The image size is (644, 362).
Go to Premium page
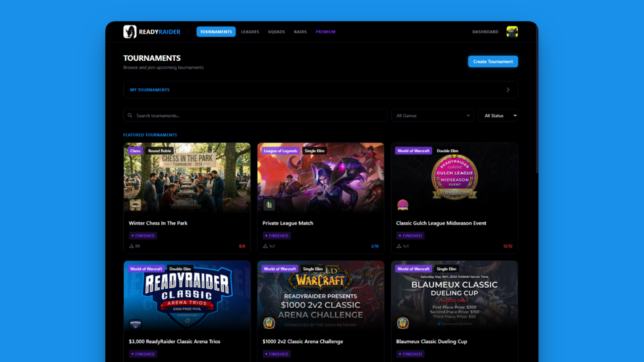tap(325, 32)
